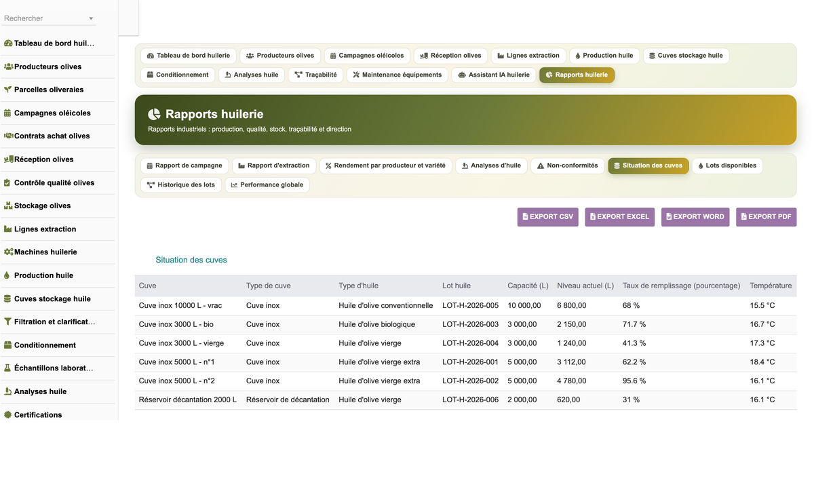Screen dimensions: 814x504
Task: Click the Filtration et clarification filter icon
Action: tap(7, 322)
